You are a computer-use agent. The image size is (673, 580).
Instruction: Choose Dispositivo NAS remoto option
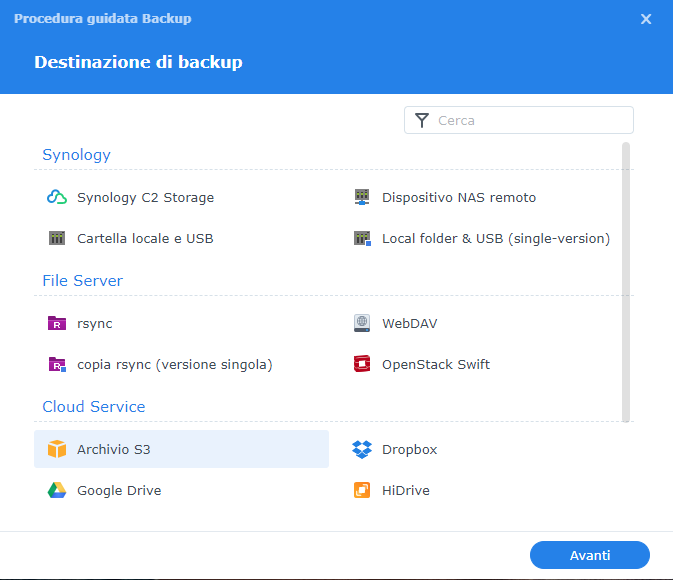[x=459, y=197]
